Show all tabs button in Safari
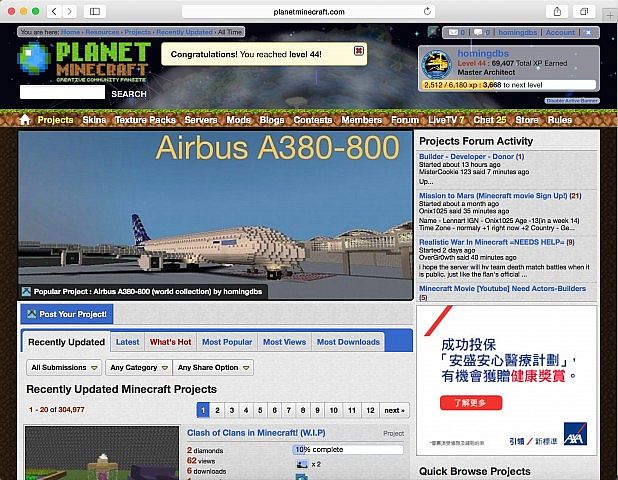The height and width of the screenshot is (480, 618). pos(584,11)
